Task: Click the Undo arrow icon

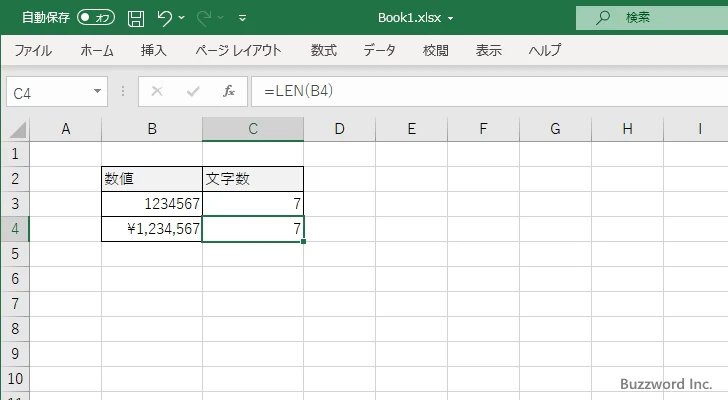Action: pos(164,18)
